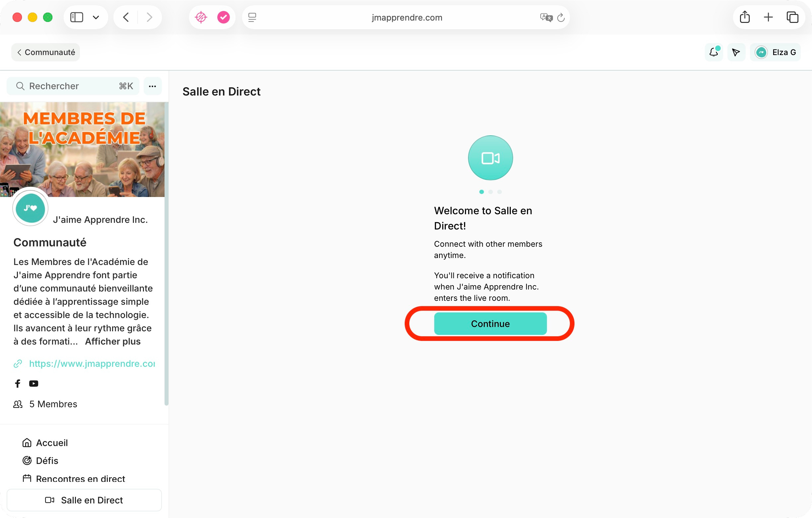Click the translate icon in address bar

[546, 18]
